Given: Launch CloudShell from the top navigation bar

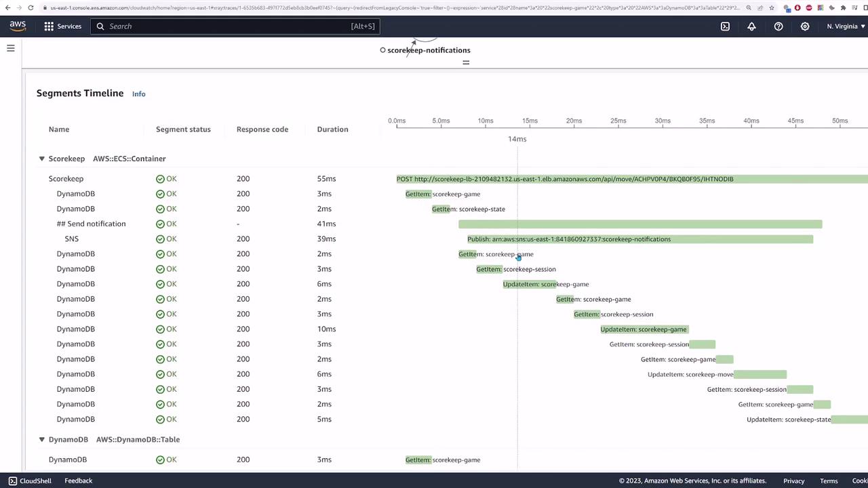Looking at the screenshot, I should tap(725, 26).
